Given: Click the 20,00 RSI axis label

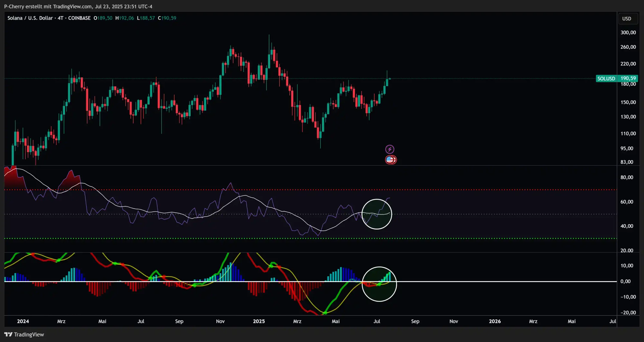Looking at the screenshot, I should coord(627,250).
